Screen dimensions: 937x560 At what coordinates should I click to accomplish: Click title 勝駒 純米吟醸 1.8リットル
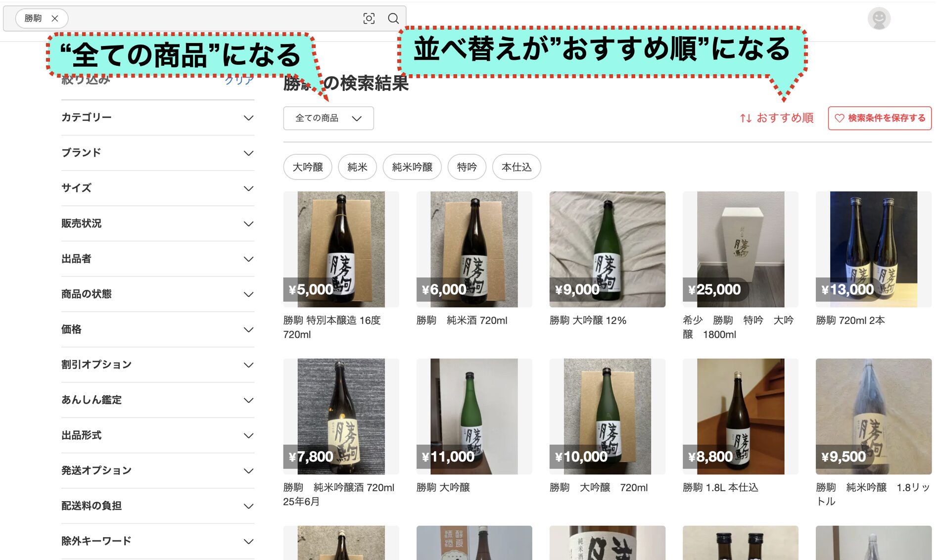(873, 495)
